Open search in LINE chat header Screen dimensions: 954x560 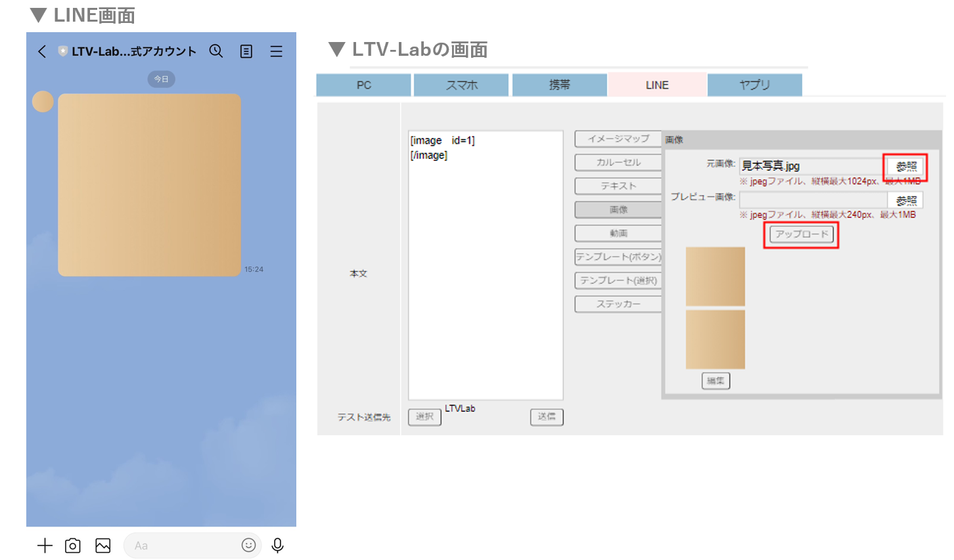(x=216, y=51)
